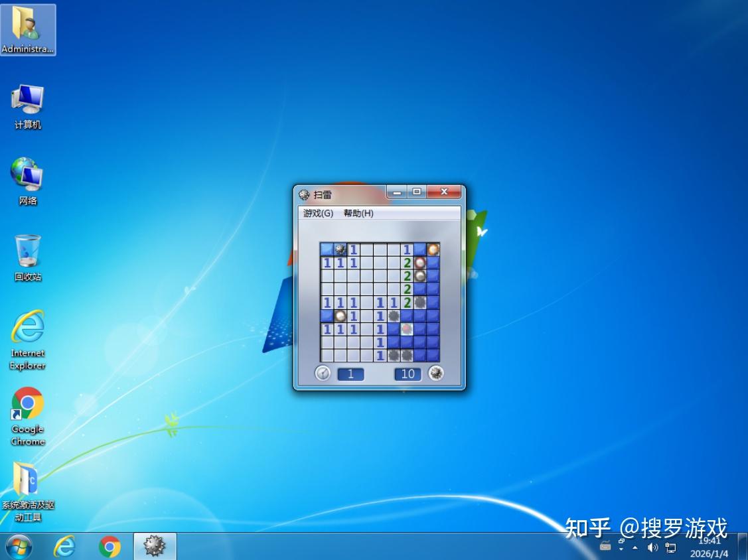Open the taskbar clock showing 19:41
This screenshot has height=560, width=748.
coord(710,547)
